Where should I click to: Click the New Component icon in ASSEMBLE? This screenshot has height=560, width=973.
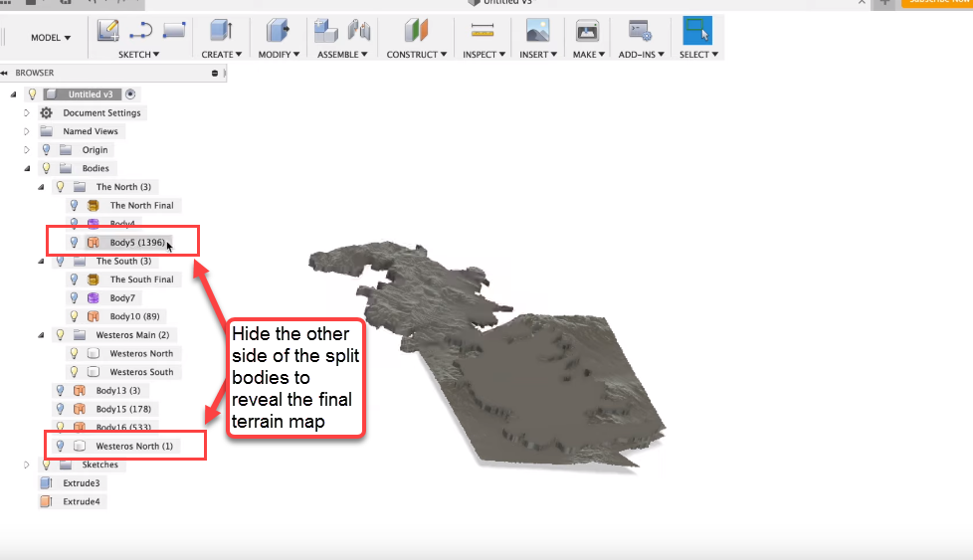325,31
